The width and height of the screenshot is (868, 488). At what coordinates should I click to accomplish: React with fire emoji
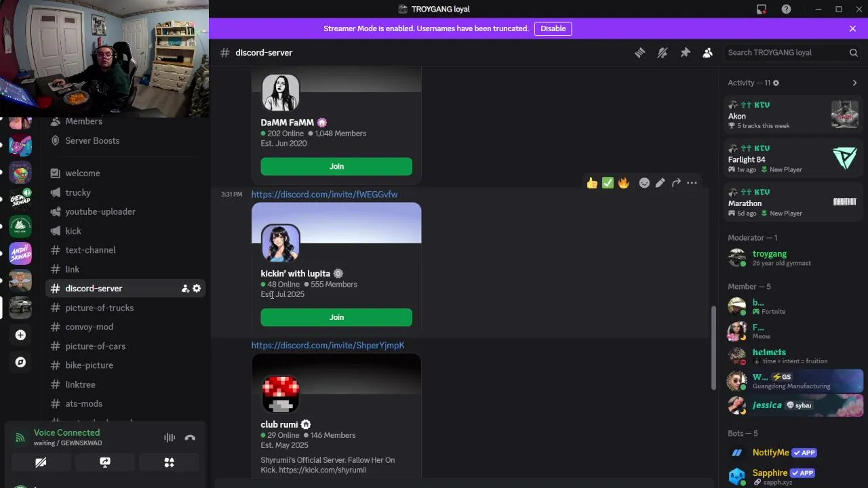[x=623, y=183]
